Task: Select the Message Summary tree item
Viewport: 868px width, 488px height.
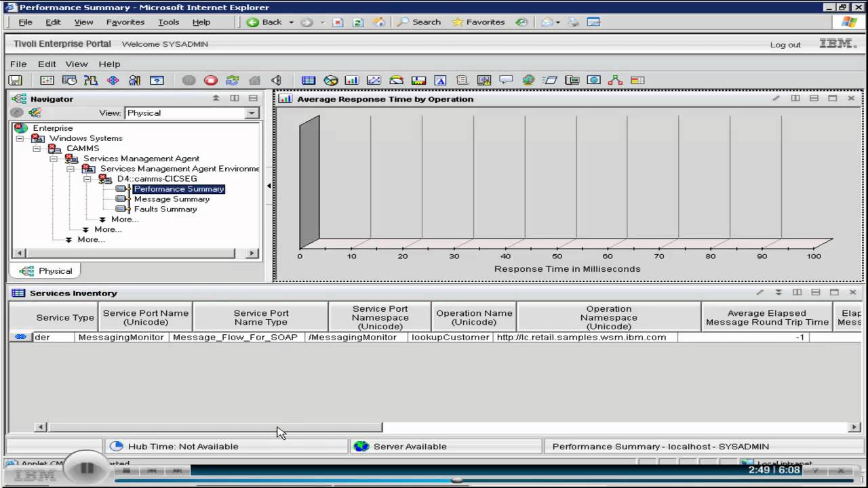Action: tap(172, 199)
